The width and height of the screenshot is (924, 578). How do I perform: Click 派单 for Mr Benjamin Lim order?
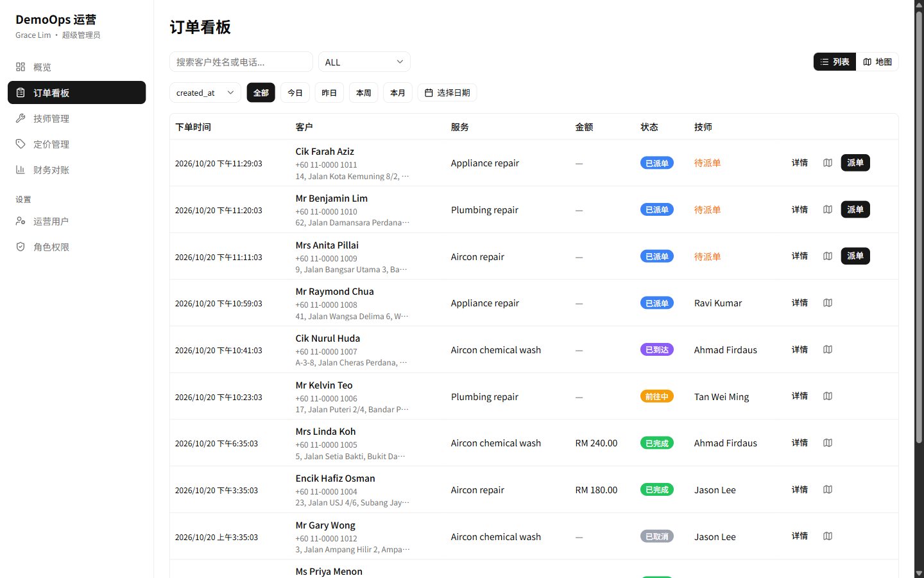(855, 209)
